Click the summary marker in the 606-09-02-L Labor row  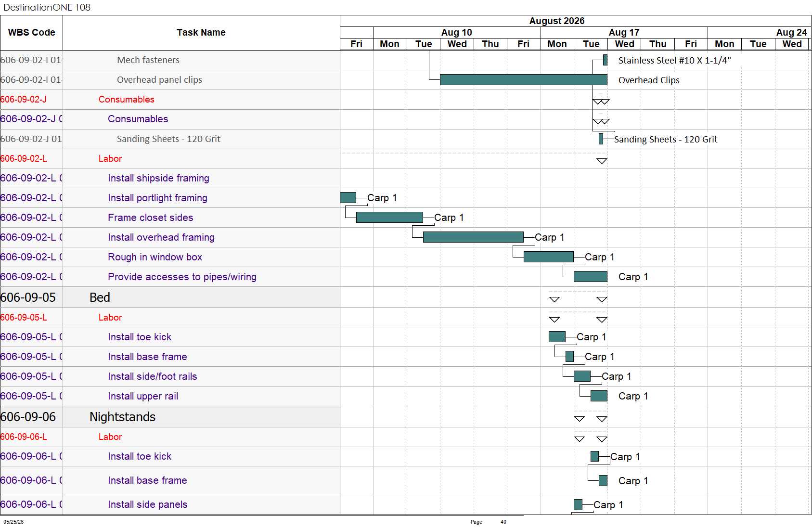click(602, 161)
